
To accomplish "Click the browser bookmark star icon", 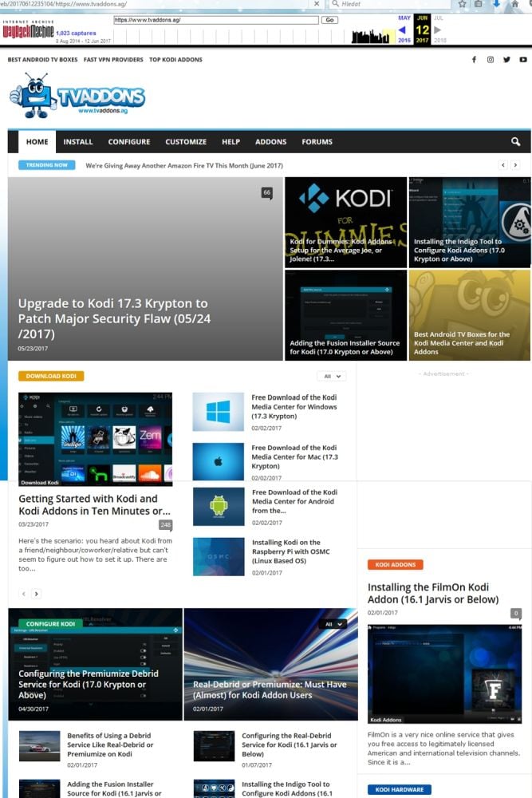I will [x=462, y=3].
